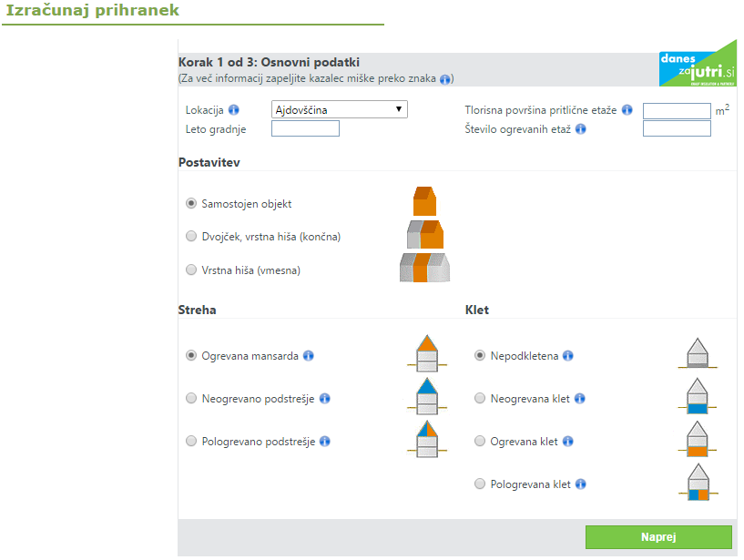The image size is (744, 560).
Task: Open the Lokacija dropdown showing Ajdovščina
Action: point(339,110)
